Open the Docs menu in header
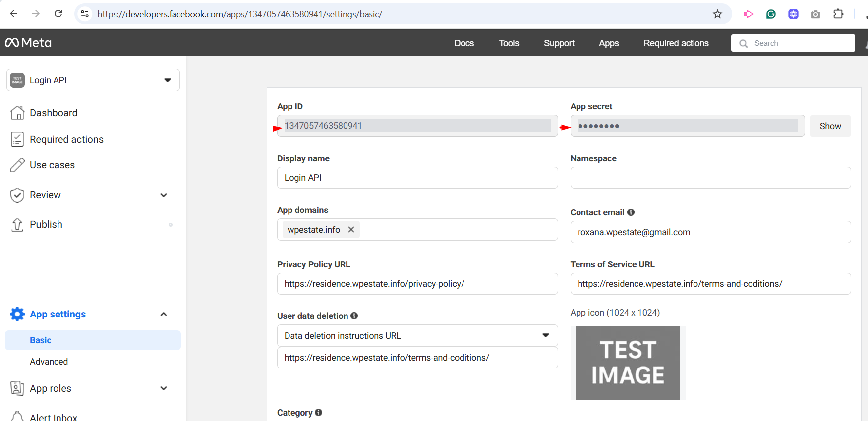This screenshot has height=421, width=868. (463, 43)
